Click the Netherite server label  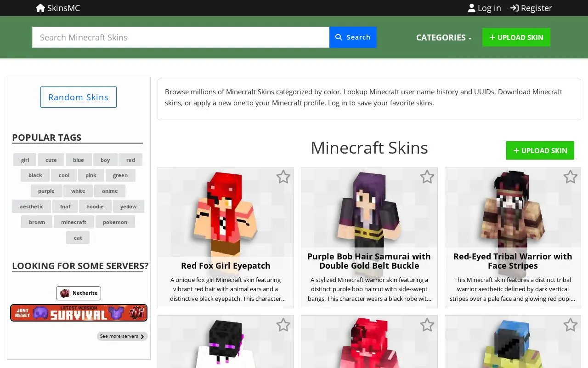79,293
